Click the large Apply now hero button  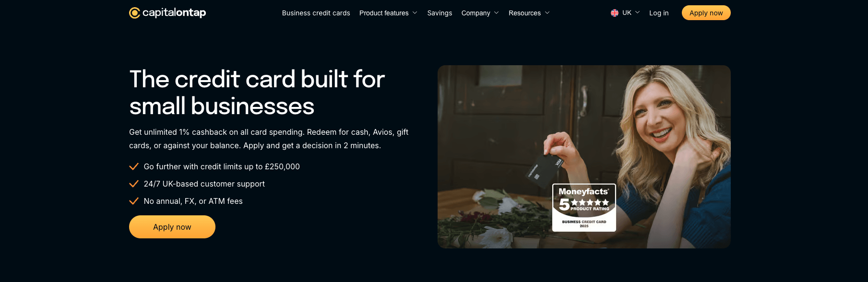(172, 227)
